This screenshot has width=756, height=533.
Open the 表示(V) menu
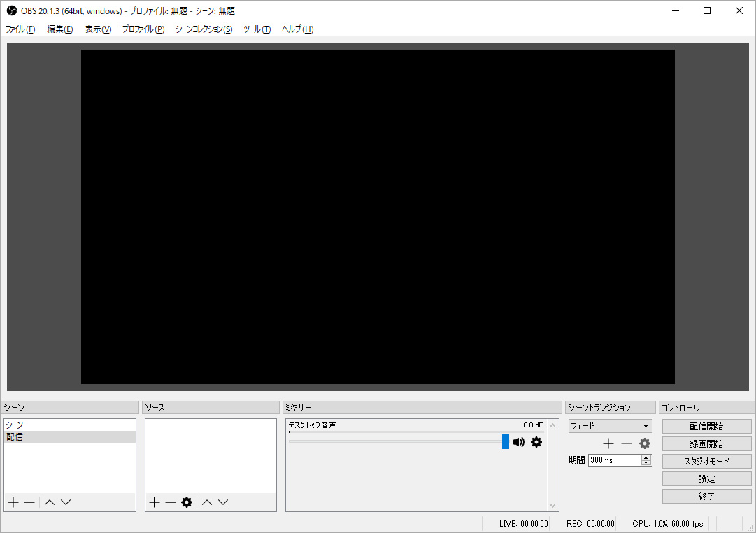point(98,29)
